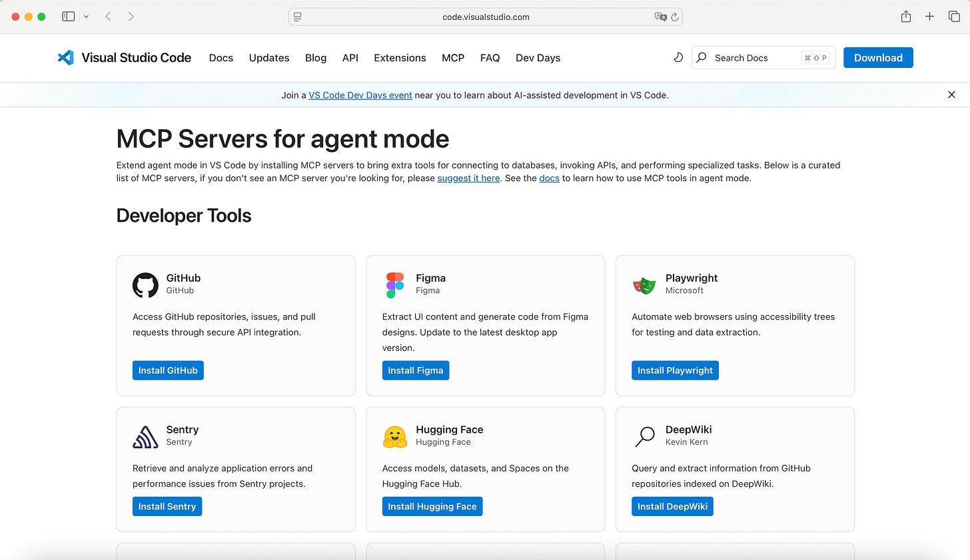Viewport: 970px width, 560px height.
Task: Open the FAQ nav link
Action: pyautogui.click(x=490, y=58)
